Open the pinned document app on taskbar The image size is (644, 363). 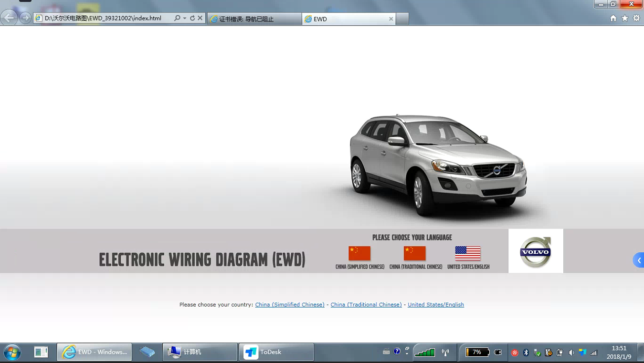(x=41, y=353)
